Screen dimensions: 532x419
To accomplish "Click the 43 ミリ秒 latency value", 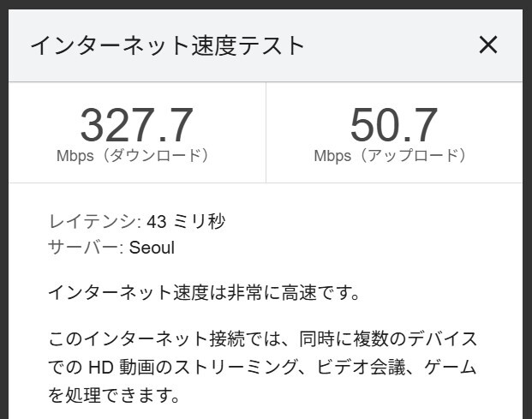I will pyautogui.click(x=186, y=222).
